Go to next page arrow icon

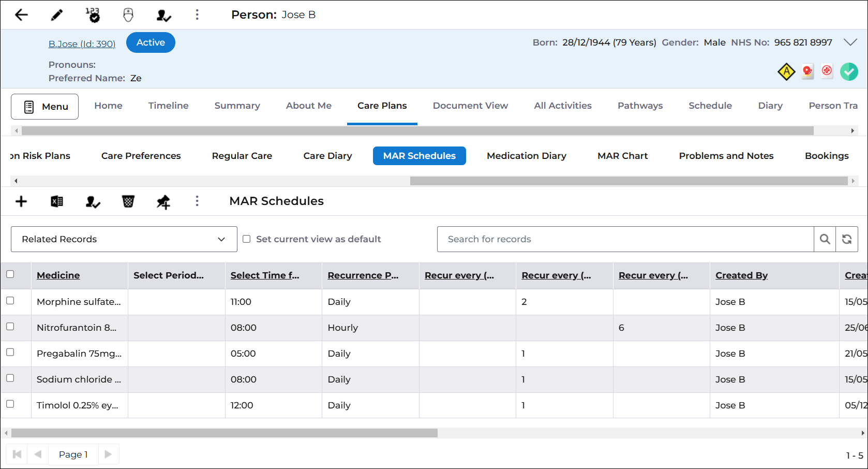(108, 454)
